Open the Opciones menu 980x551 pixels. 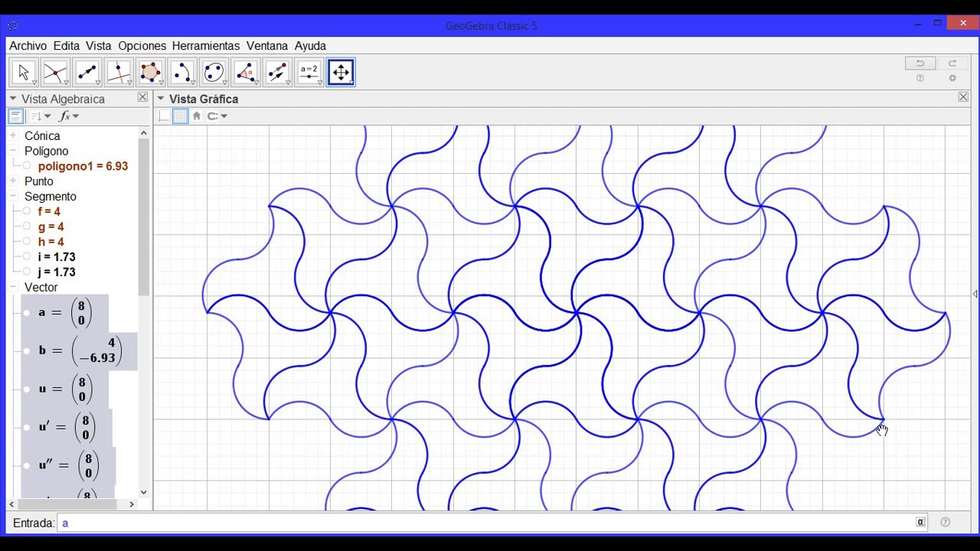coord(142,46)
